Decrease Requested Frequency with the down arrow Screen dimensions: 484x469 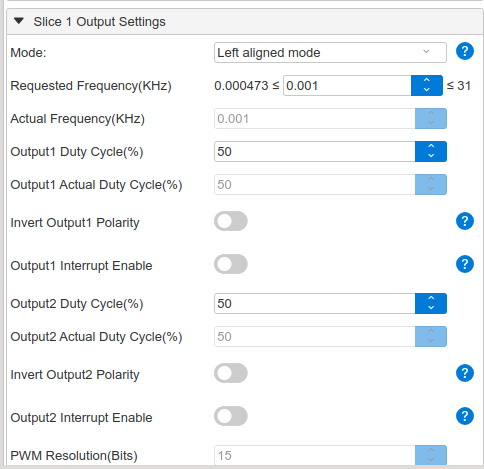click(x=427, y=90)
